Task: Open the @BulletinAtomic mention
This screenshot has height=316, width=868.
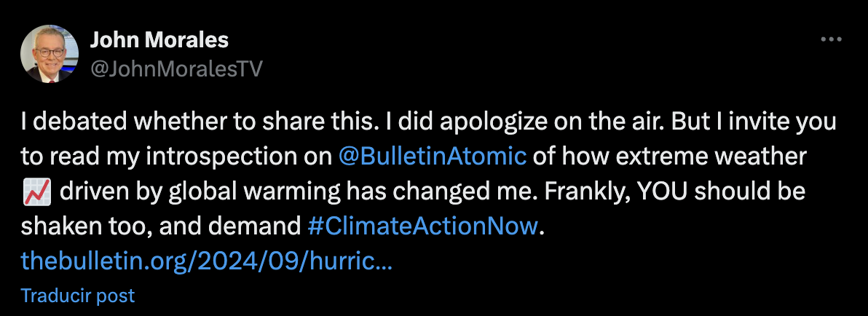Action: pos(433,156)
